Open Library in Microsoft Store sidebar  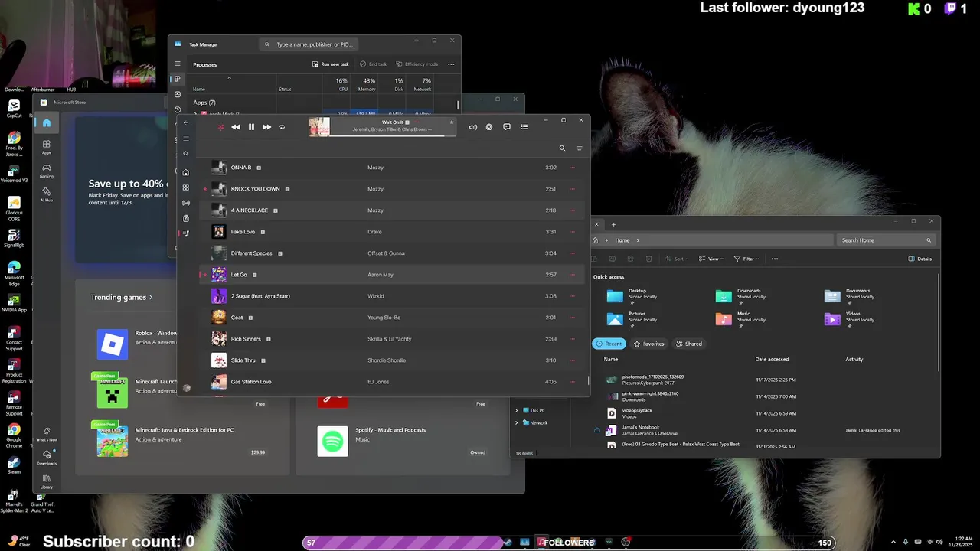[47, 481]
